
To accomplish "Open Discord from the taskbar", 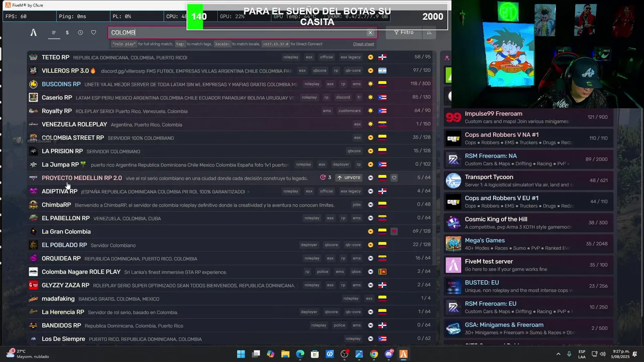I will click(388, 354).
